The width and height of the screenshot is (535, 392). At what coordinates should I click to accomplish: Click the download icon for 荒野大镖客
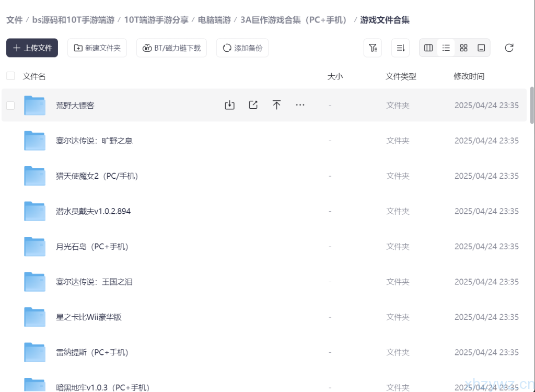229,105
